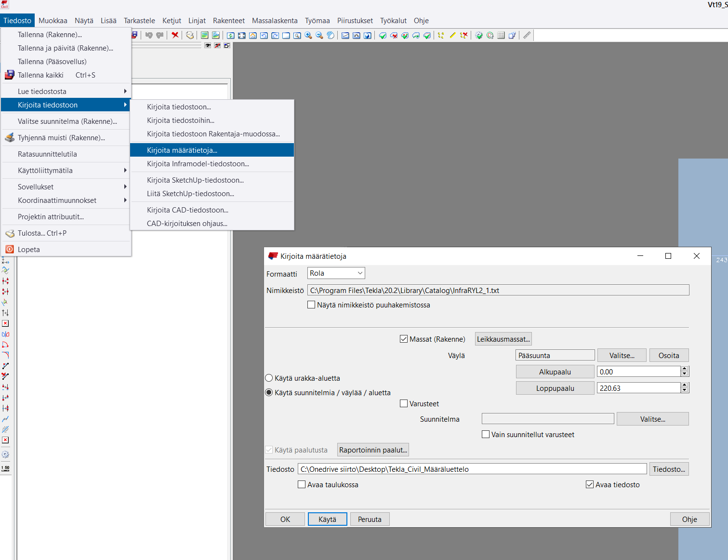Click the 1:50 scale icon in left toolbar
Screen dimensions: 728x560
(x=5, y=468)
